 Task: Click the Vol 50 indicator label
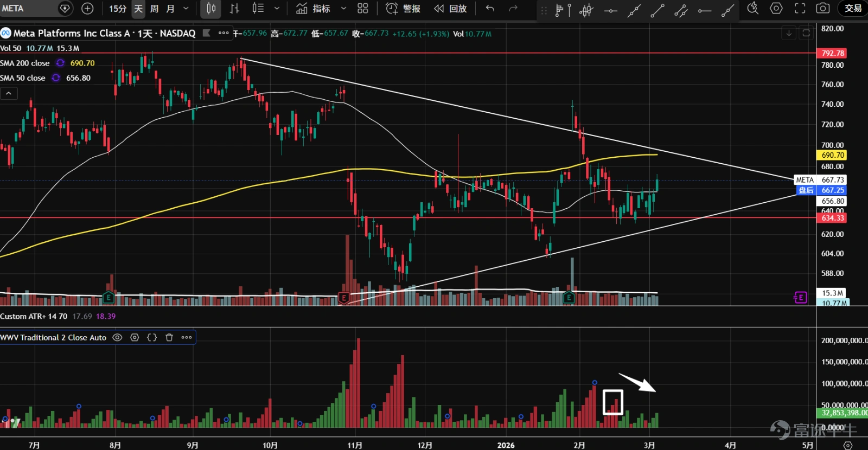point(11,48)
